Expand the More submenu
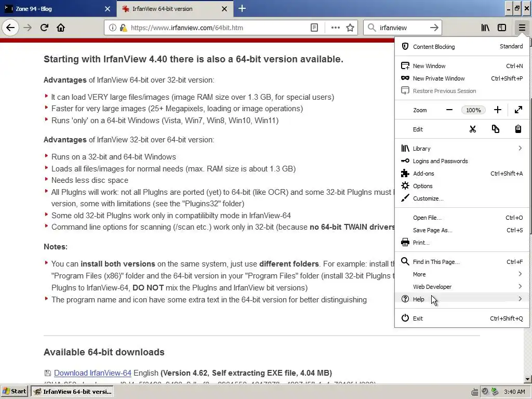 click(x=462, y=274)
